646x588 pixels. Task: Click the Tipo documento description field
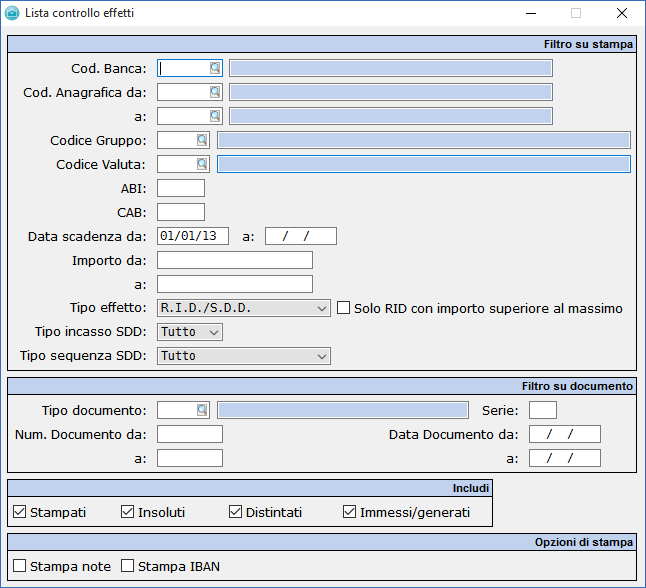(343, 410)
